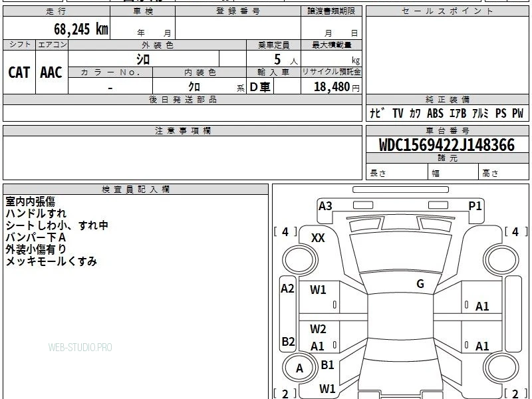
Task: Click the seating capacity value 5 人
Action: (x=285, y=60)
